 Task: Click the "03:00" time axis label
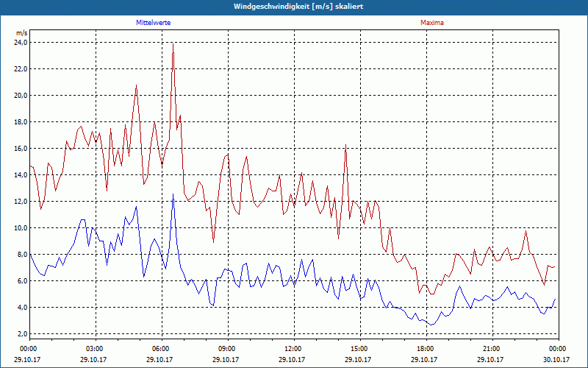tap(94, 349)
